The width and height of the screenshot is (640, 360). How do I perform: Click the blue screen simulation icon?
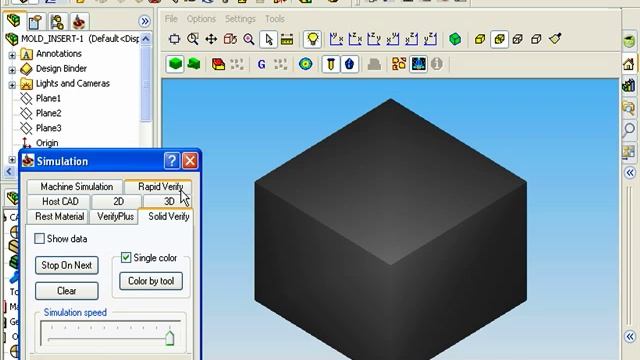point(418,64)
